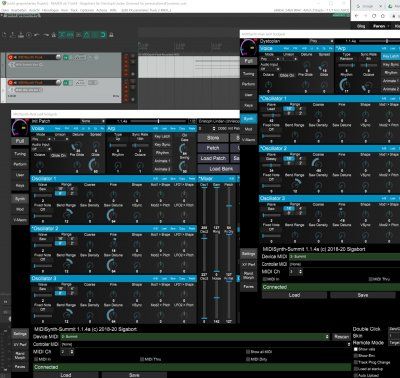
Task: Open the Tuning tab in left synth window
Action: coord(20,154)
